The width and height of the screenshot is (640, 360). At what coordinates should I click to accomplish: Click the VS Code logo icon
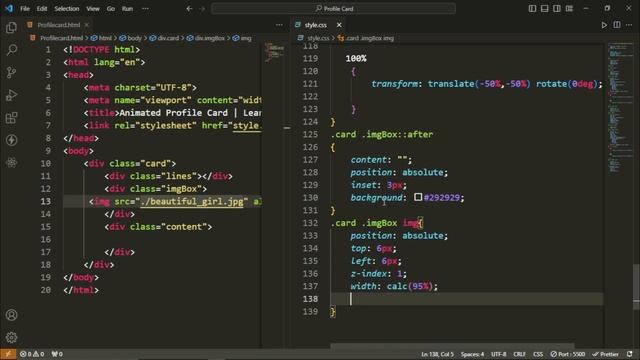pyautogui.click(x=9, y=8)
